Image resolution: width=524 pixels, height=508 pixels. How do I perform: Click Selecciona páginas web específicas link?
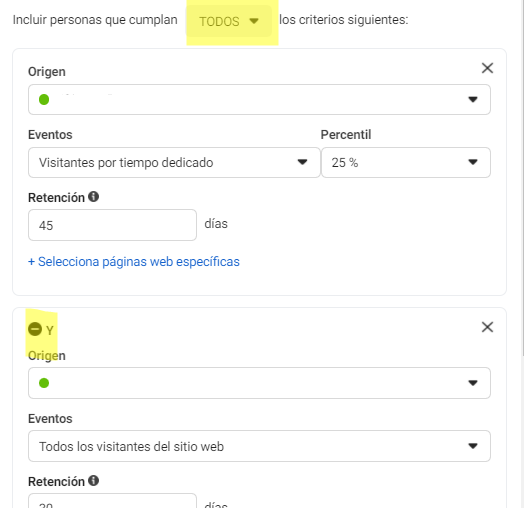pos(134,261)
